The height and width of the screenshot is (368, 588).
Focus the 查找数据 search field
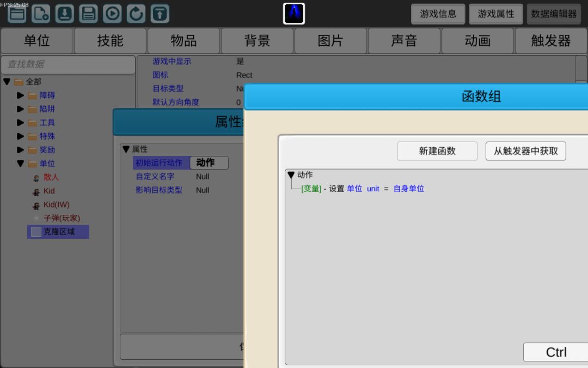point(68,64)
